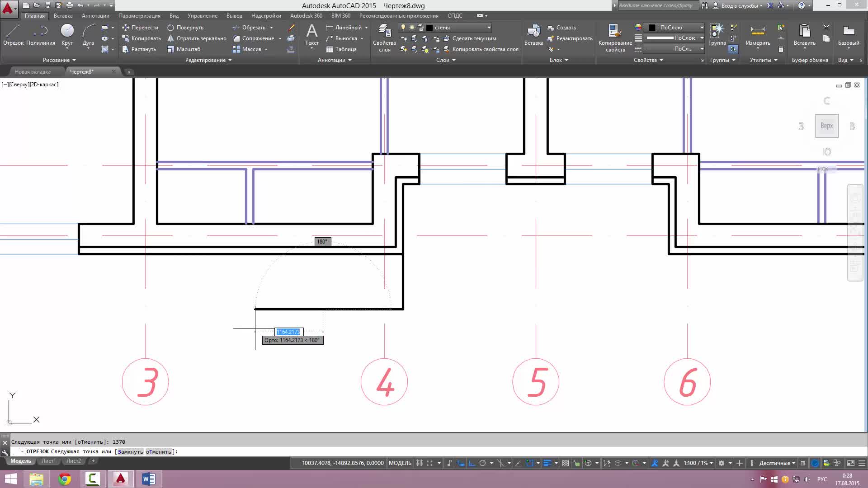Expand the Рисование panel
This screenshot has width=868, height=488.
coord(59,60)
